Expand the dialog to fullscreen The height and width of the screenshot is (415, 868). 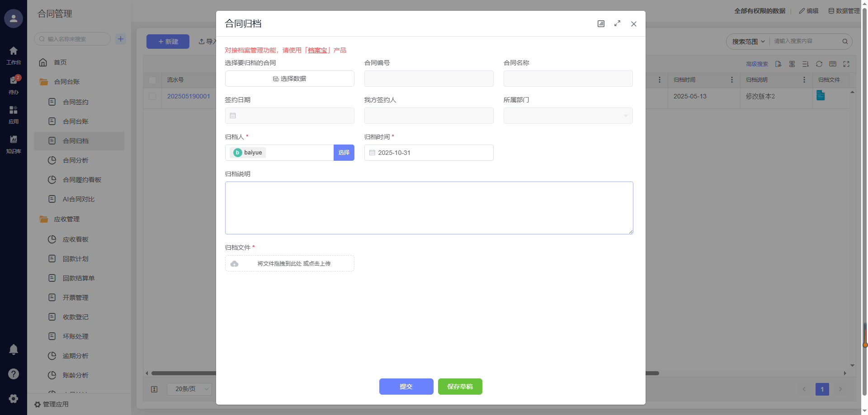(x=617, y=23)
